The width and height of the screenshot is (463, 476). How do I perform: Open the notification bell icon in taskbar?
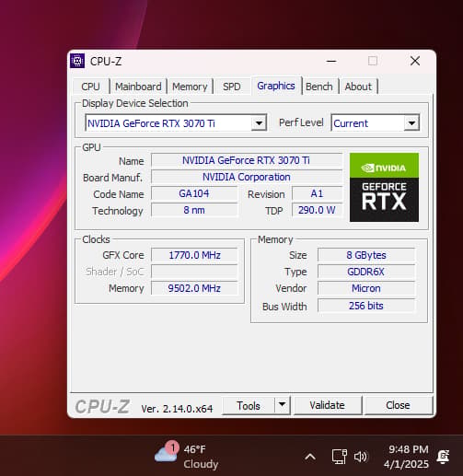tap(443, 457)
